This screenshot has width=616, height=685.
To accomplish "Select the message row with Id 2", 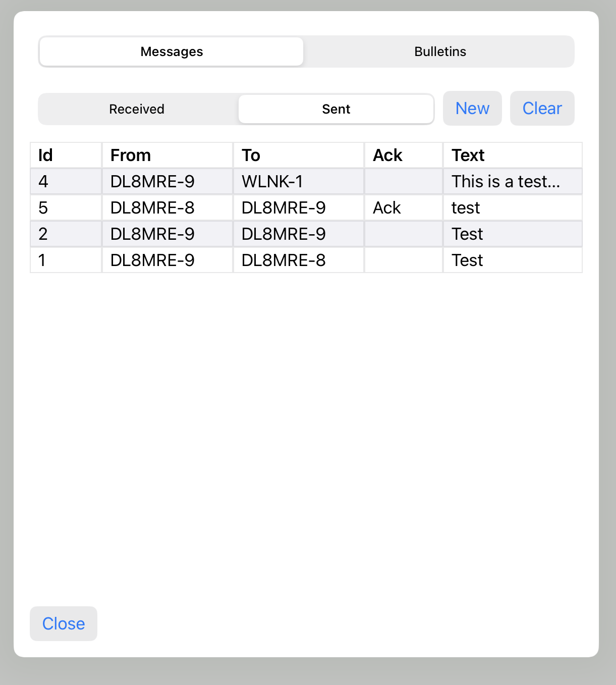I will coord(43,234).
